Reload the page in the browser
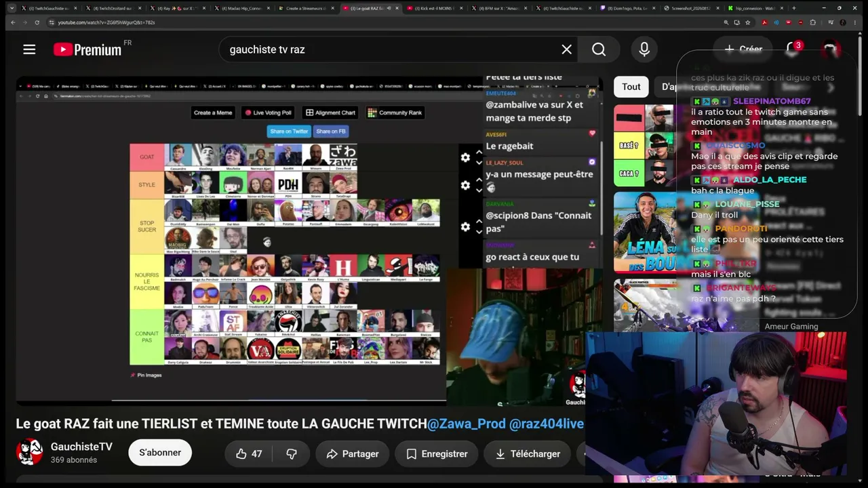Image resolution: width=868 pixels, height=488 pixels. pos(37,22)
